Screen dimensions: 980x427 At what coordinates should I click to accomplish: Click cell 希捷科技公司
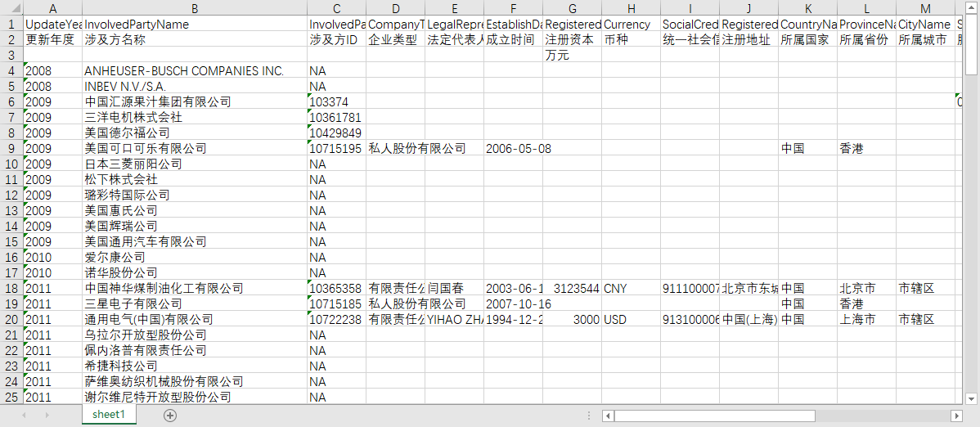pos(195,366)
